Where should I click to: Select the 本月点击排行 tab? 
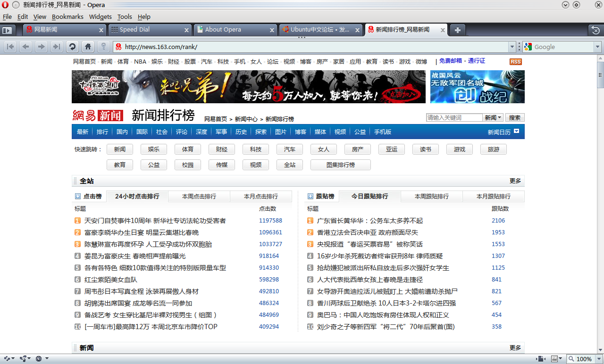tap(261, 196)
